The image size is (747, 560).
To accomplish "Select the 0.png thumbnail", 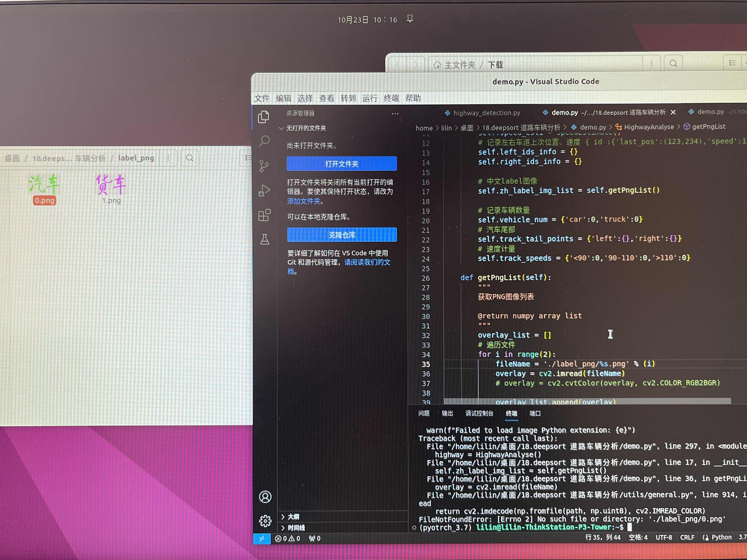I will click(44, 189).
